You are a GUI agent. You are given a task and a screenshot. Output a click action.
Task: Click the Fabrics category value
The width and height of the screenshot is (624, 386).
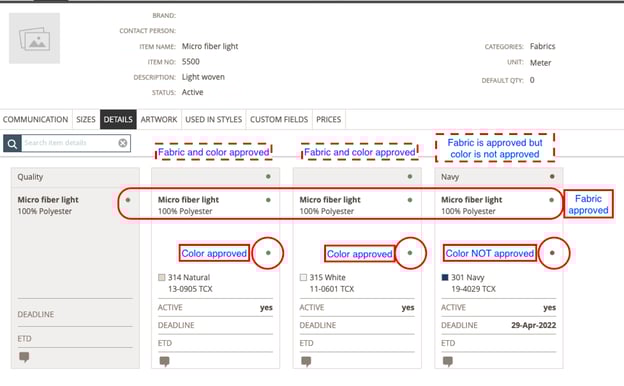tap(542, 46)
